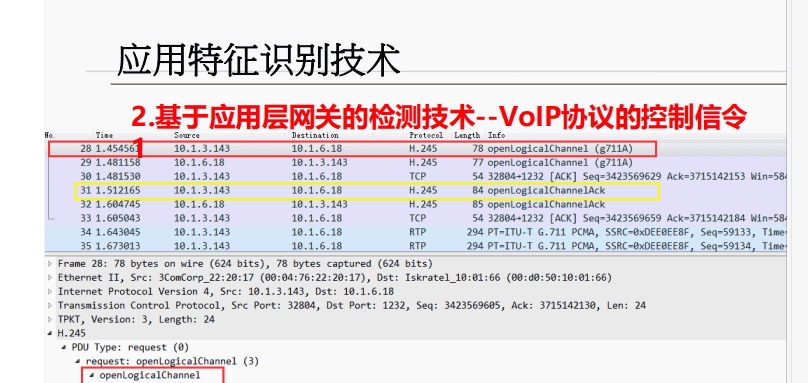Viewport: 808px width, 383px height.
Task: Select packet 32 with length 85
Action: coord(415,204)
